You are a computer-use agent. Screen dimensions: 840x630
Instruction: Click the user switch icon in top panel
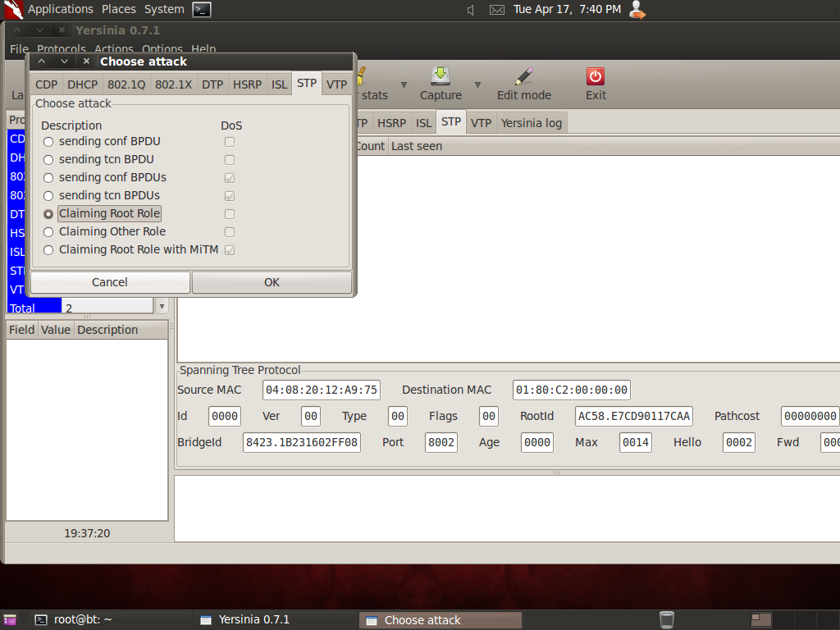point(637,10)
